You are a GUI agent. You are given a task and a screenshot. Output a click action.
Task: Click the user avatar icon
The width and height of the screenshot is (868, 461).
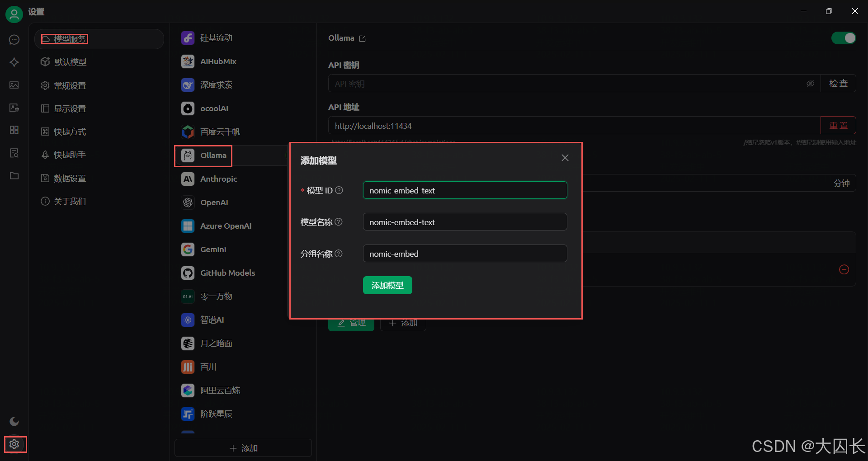click(14, 14)
